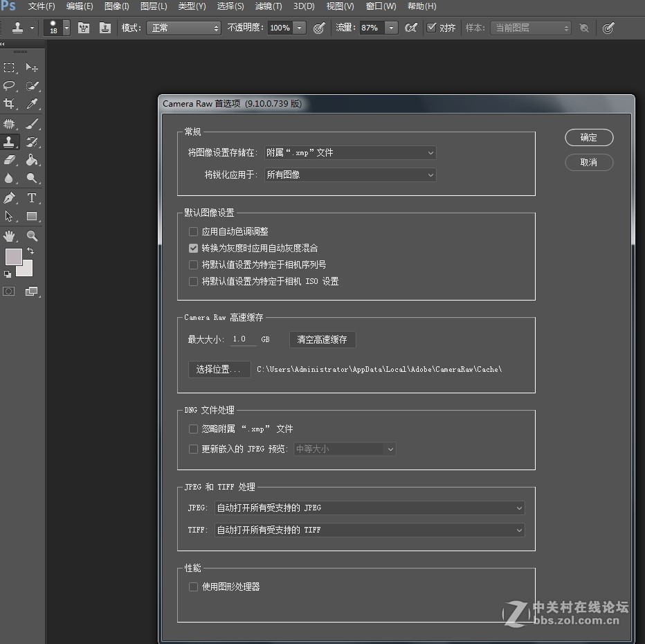Image resolution: width=645 pixels, height=644 pixels.
Task: Select the Path Selection tool
Action: pyautogui.click(x=9, y=216)
